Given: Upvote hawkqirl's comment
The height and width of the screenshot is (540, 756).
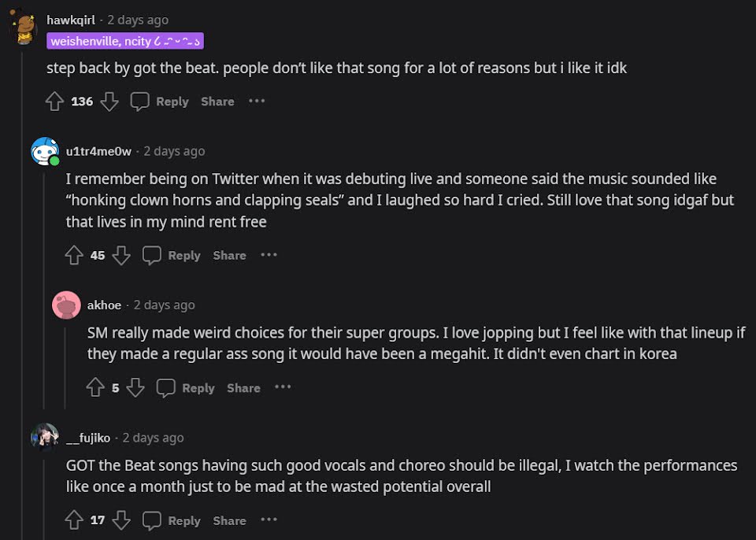Looking at the screenshot, I should [x=54, y=102].
